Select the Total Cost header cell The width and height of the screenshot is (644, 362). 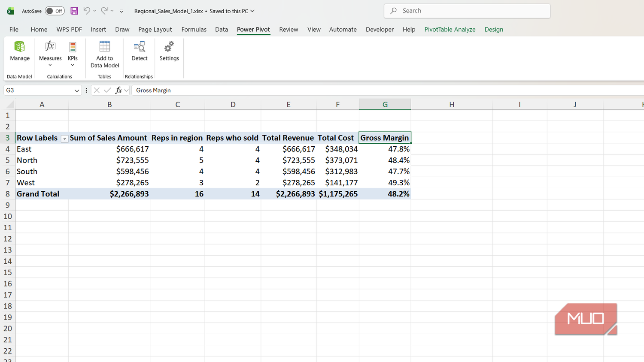point(338,138)
